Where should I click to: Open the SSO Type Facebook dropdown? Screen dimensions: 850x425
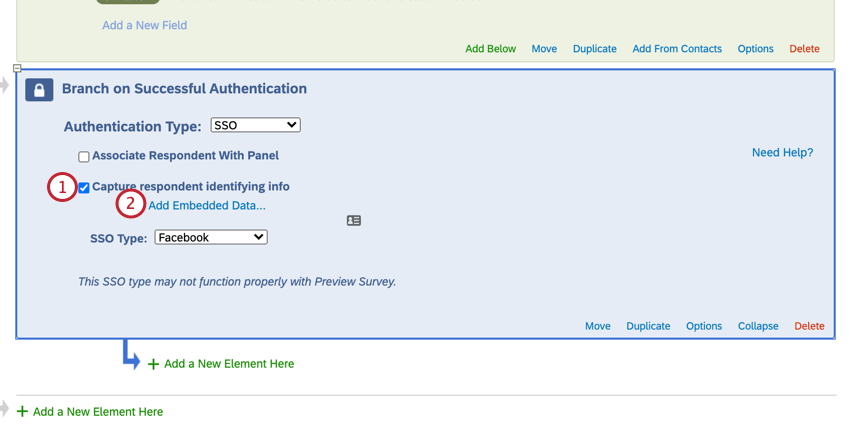[211, 237]
